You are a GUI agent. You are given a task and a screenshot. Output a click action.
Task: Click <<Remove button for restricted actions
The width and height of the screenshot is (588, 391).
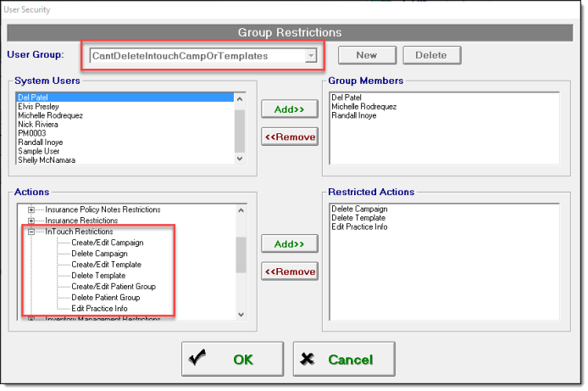click(x=289, y=271)
